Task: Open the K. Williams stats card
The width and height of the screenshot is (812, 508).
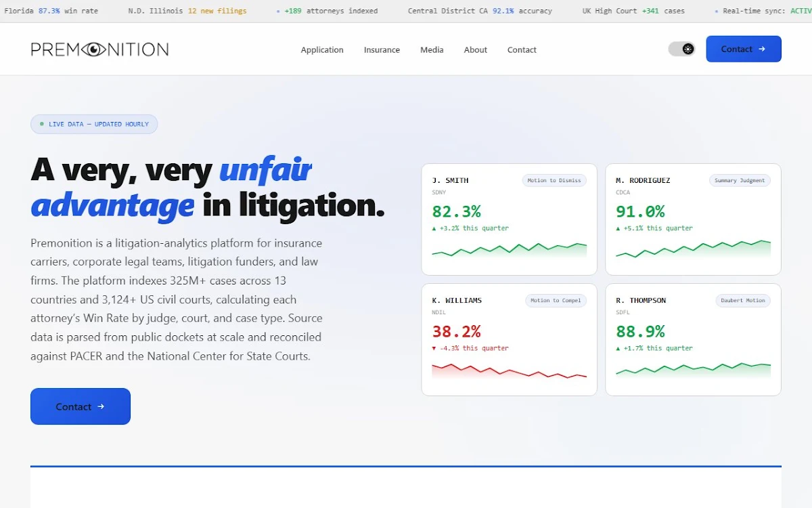Action: 510,339
